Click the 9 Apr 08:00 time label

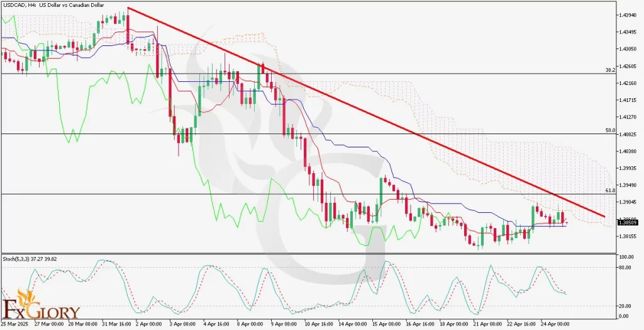(285, 324)
